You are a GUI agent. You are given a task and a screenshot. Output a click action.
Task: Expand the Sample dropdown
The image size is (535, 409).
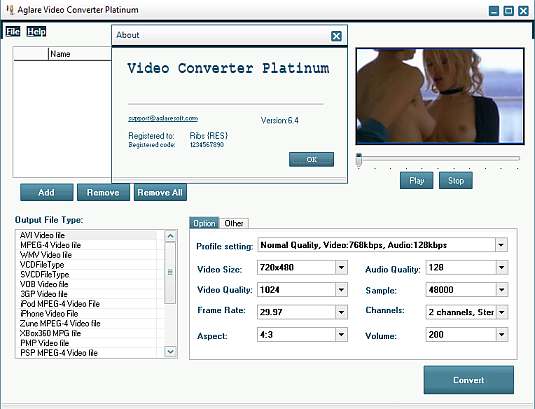click(x=502, y=290)
